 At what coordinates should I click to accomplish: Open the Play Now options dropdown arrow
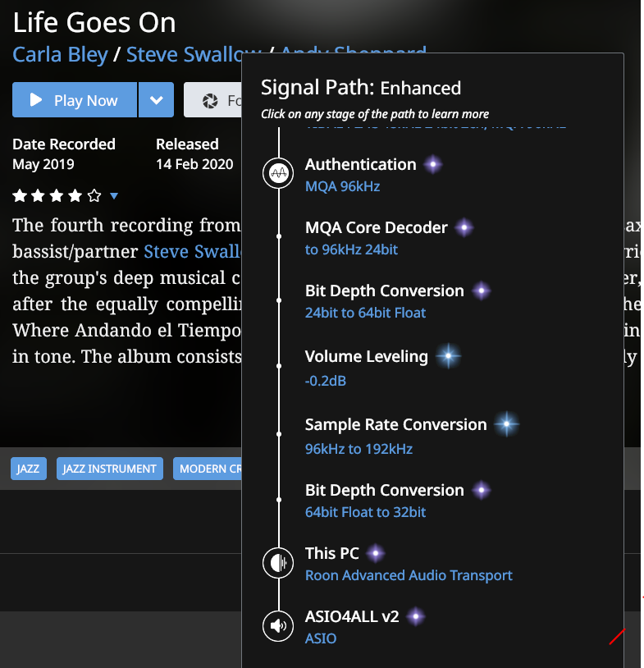[157, 100]
